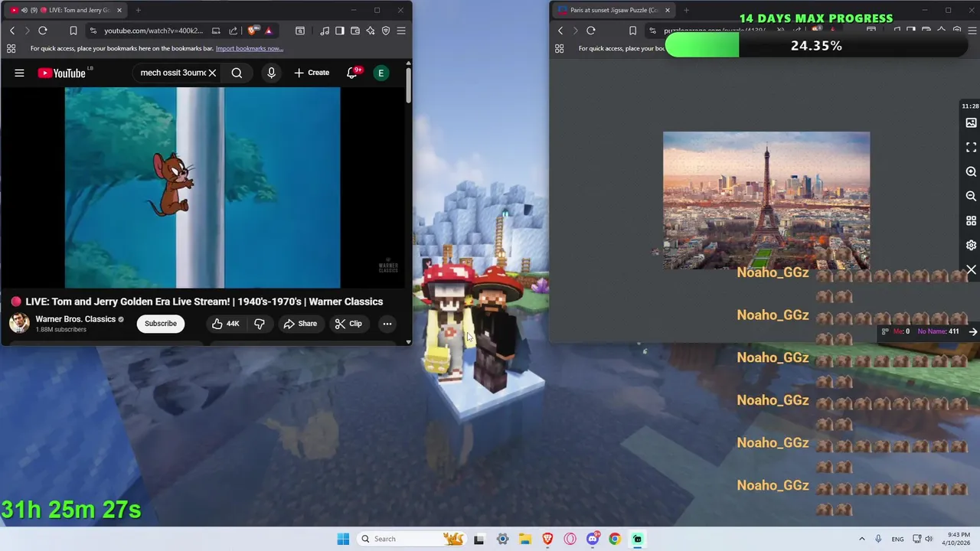The height and width of the screenshot is (551, 980).
Task: Run the YouTube search with magnifier button
Action: (x=237, y=73)
